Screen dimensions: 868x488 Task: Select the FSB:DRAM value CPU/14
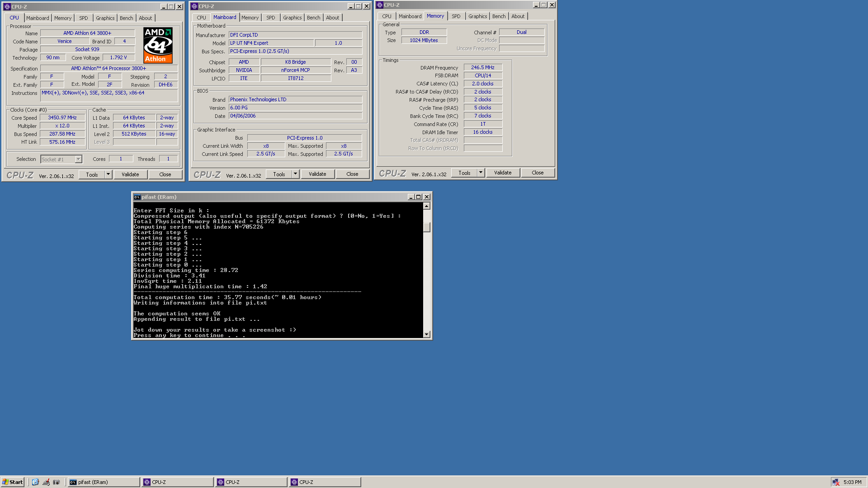click(483, 75)
